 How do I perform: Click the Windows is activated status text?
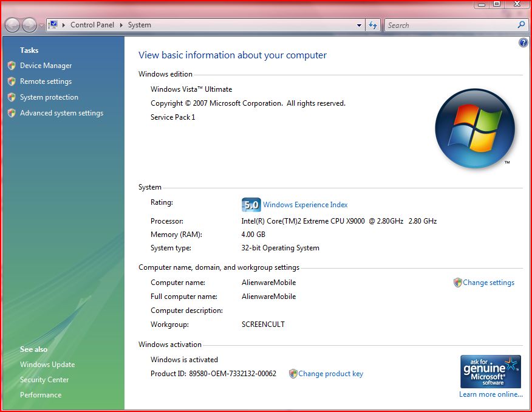pyautogui.click(x=184, y=360)
